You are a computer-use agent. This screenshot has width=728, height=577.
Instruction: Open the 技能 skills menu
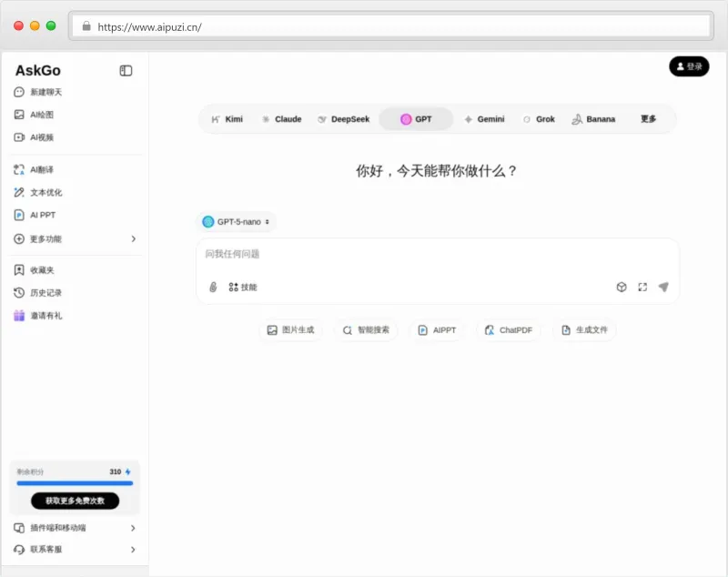click(243, 288)
